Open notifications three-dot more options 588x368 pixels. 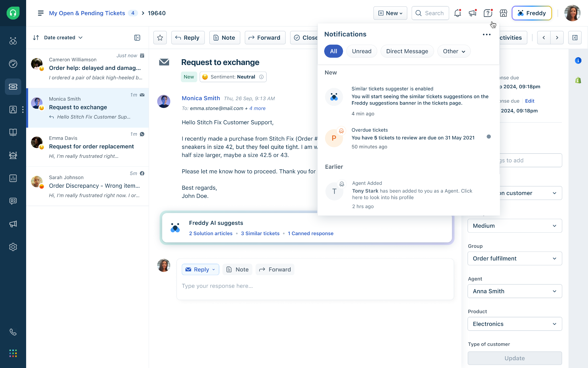coord(486,34)
